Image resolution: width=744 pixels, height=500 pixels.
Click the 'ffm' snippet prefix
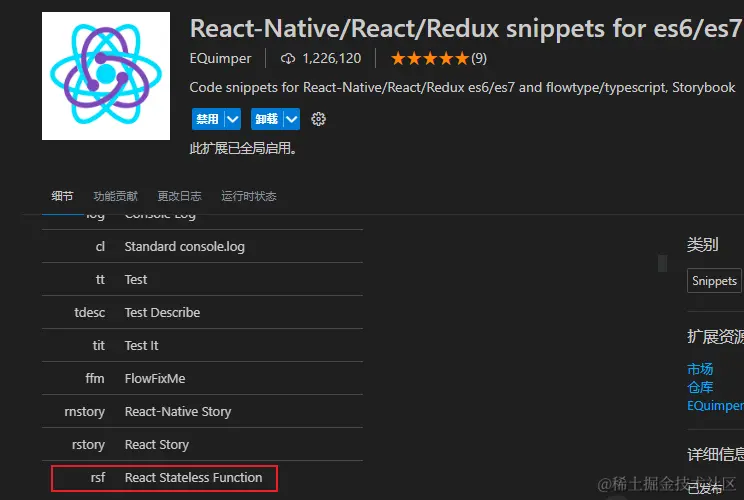(x=95, y=379)
